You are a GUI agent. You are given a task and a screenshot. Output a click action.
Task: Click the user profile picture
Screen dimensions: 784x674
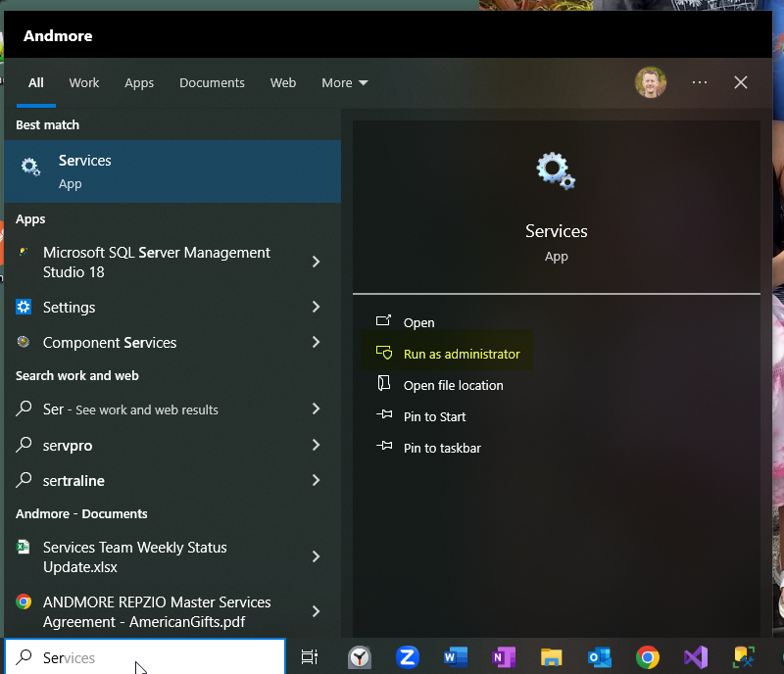coord(651,82)
